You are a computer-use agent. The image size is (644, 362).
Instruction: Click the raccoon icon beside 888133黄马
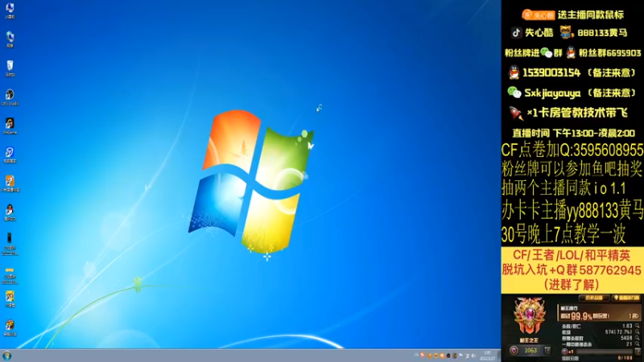pos(566,32)
